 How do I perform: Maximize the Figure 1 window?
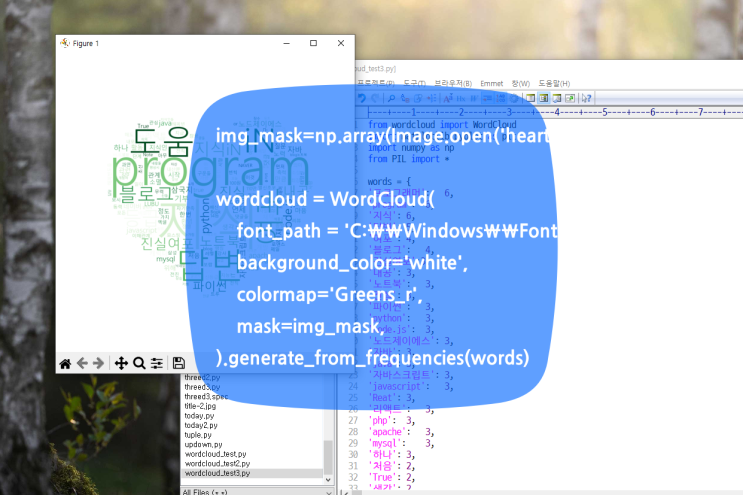(313, 43)
